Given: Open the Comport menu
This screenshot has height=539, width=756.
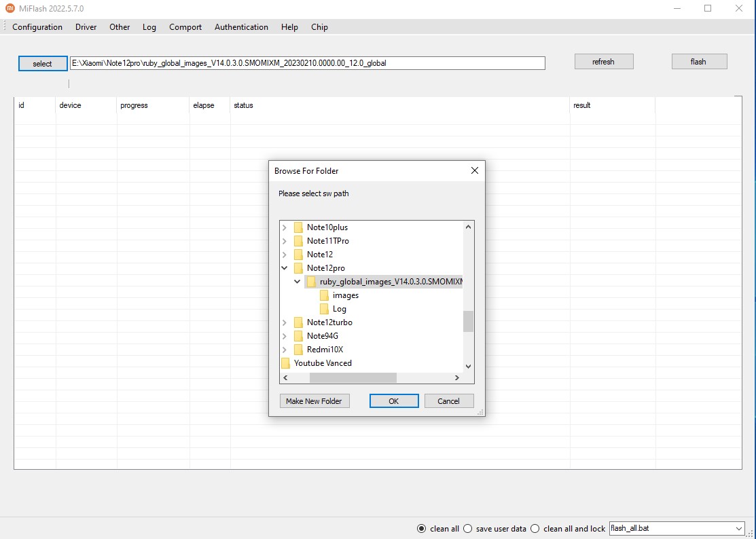Looking at the screenshot, I should click(185, 27).
